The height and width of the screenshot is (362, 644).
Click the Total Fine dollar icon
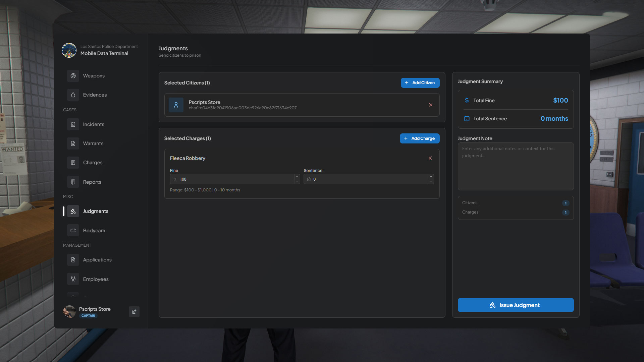click(467, 100)
